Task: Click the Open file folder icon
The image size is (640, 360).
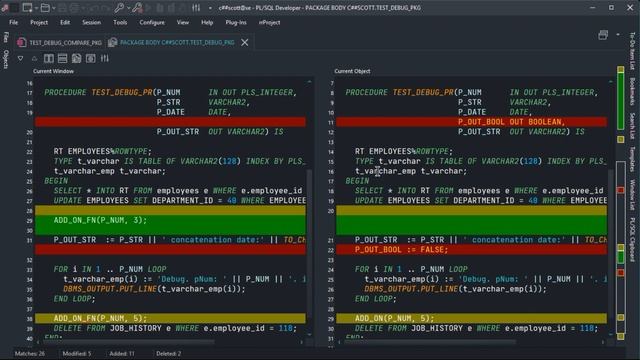Action: click(45, 8)
